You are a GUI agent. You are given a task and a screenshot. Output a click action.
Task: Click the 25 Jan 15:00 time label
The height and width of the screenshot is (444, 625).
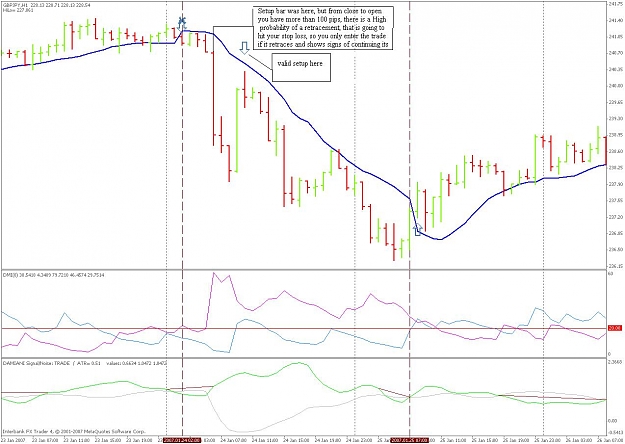coord(483,440)
